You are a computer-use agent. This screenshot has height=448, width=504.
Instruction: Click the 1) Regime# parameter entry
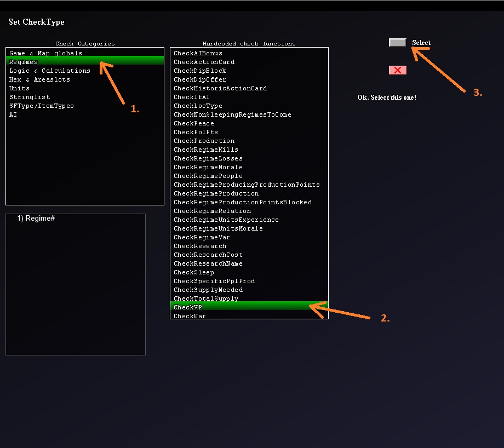[x=36, y=218]
